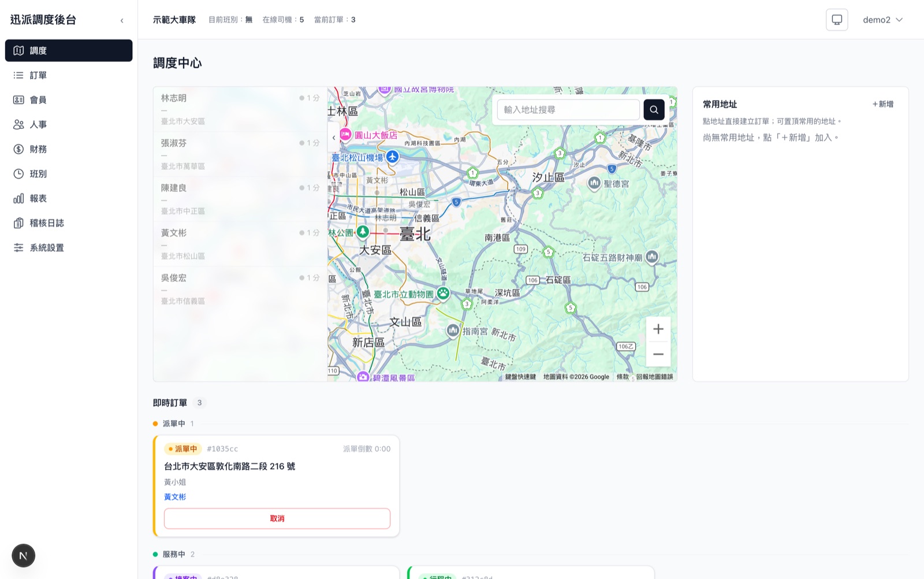Open driver link 黃文彬 on order card
This screenshot has height=579, width=924.
point(175,496)
